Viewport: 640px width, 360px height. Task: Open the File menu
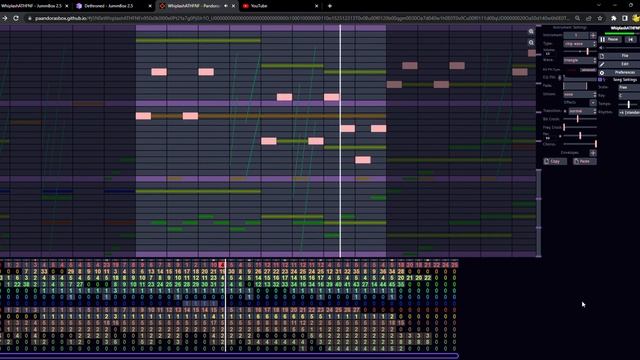coord(619,56)
